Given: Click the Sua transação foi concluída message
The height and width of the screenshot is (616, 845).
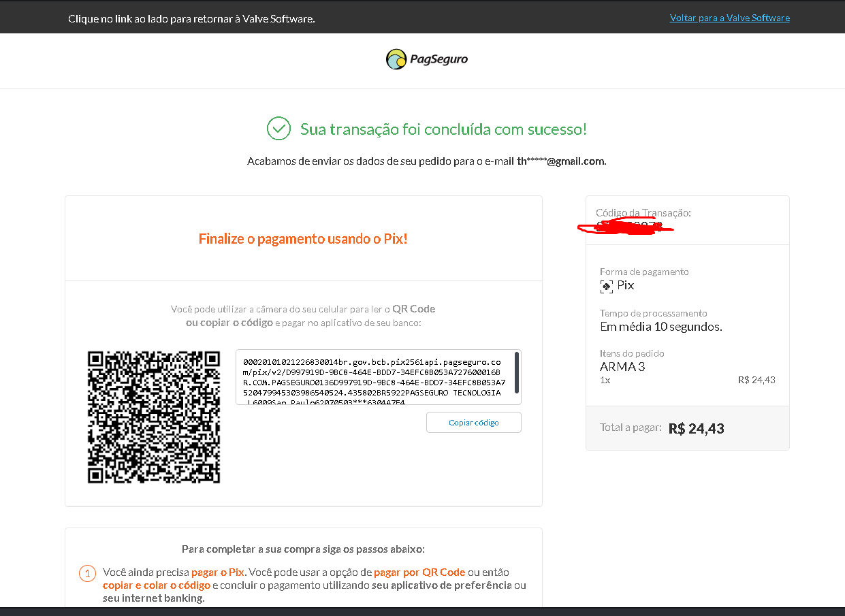Looking at the screenshot, I should click(444, 129).
